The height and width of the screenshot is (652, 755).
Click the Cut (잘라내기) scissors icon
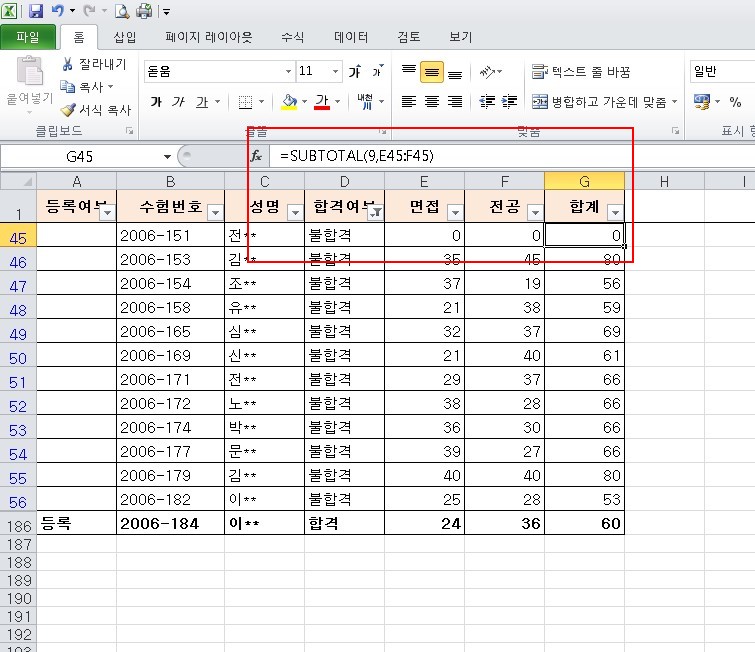pyautogui.click(x=67, y=64)
